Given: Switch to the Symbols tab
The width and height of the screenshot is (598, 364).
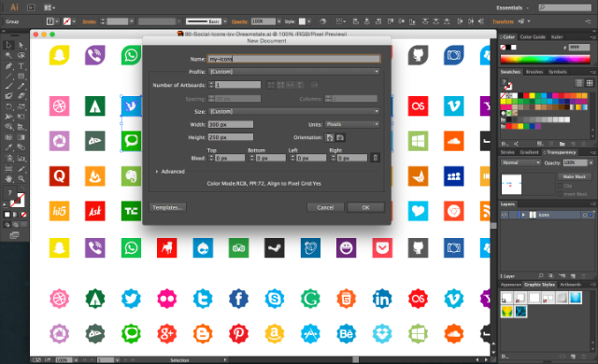Looking at the screenshot, I should pos(558,72).
